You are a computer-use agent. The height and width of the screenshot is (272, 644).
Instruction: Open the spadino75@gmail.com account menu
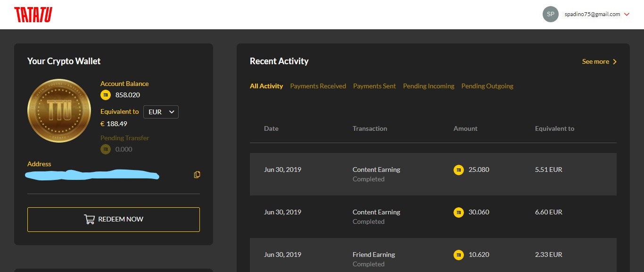click(592, 14)
